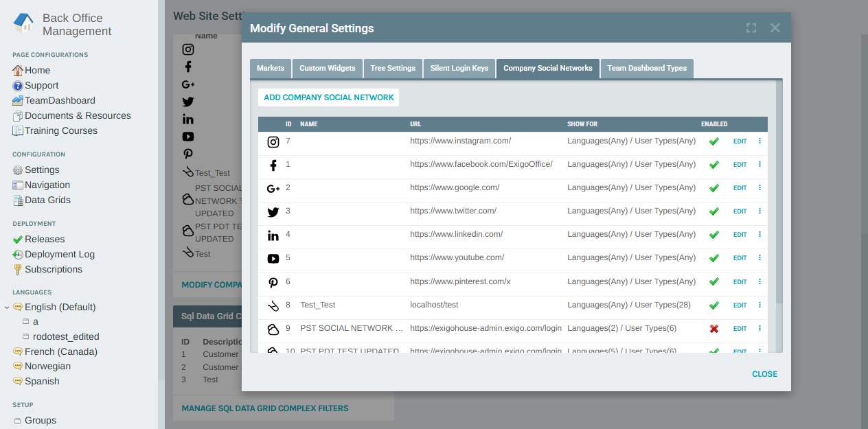Open the options menu for the Google row
Screen dimensions: 868x429
click(759, 188)
